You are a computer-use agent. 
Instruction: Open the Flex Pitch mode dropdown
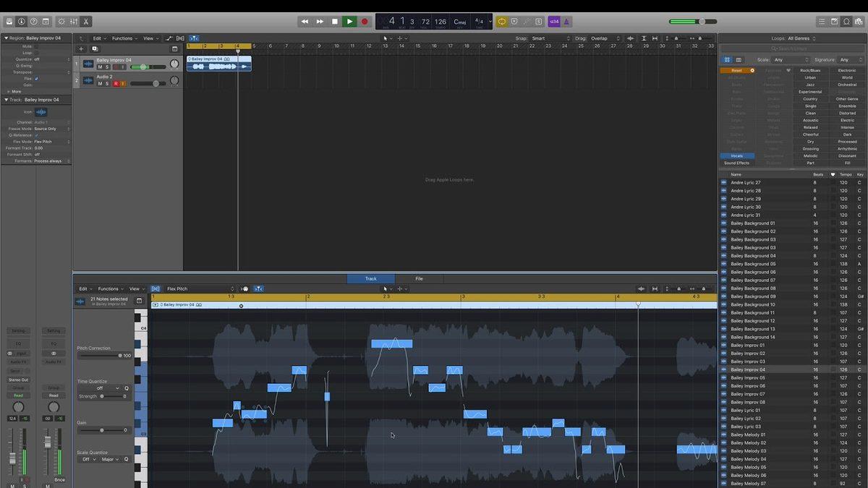pyautogui.click(x=200, y=289)
